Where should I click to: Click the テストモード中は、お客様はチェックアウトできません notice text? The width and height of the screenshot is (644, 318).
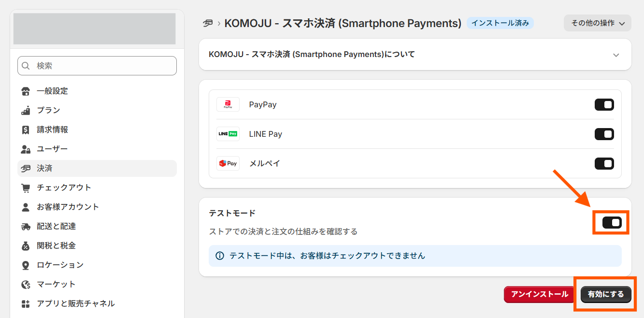pyautogui.click(x=328, y=256)
